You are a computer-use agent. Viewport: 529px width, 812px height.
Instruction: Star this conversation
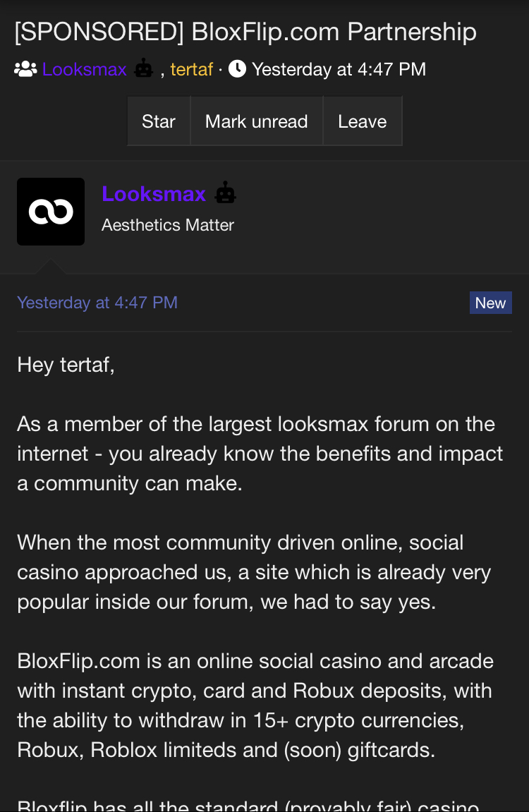pyautogui.click(x=159, y=121)
